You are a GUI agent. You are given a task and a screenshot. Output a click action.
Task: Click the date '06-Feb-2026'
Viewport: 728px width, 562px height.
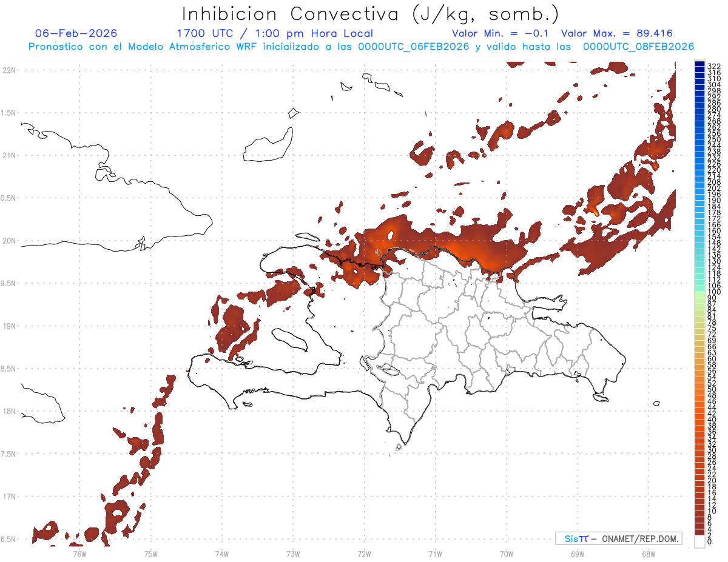click(76, 33)
